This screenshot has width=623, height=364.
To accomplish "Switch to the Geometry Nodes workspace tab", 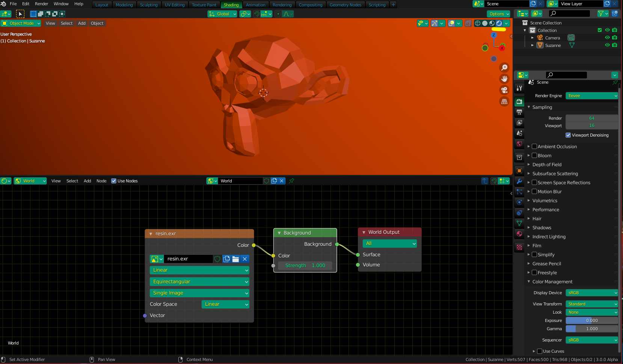I will tap(345, 5).
